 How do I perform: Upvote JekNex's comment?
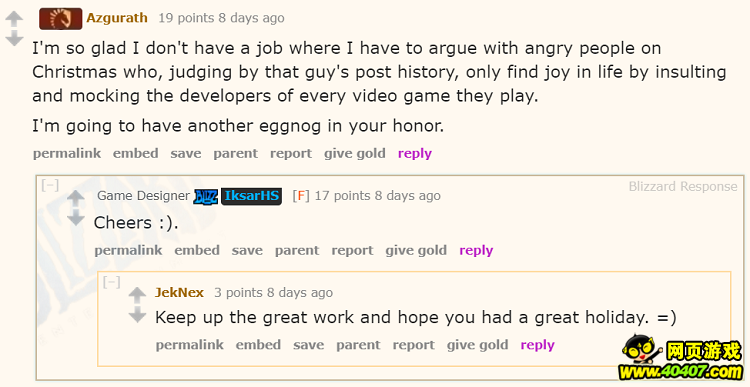tap(137, 295)
